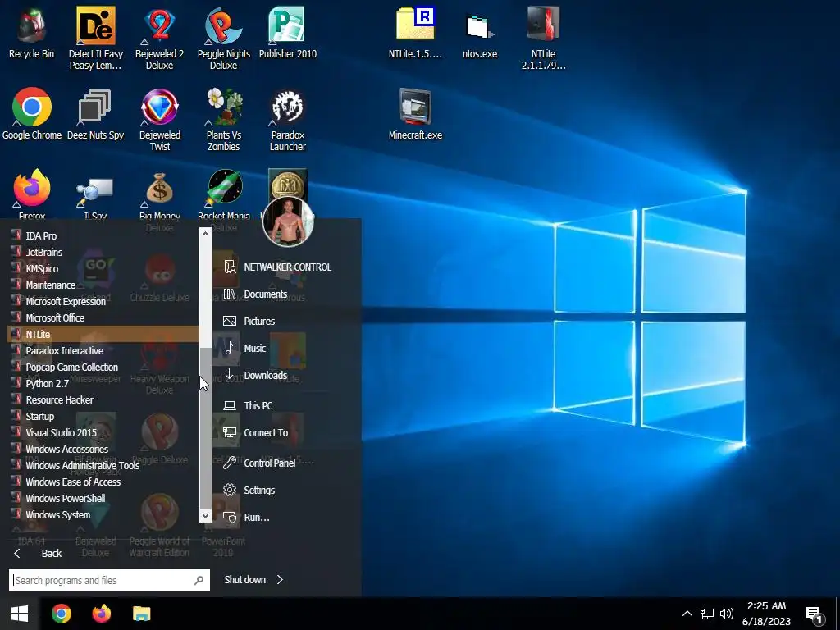Open Settings from start menu
Viewport: 840px width, 630px height.
point(249,490)
